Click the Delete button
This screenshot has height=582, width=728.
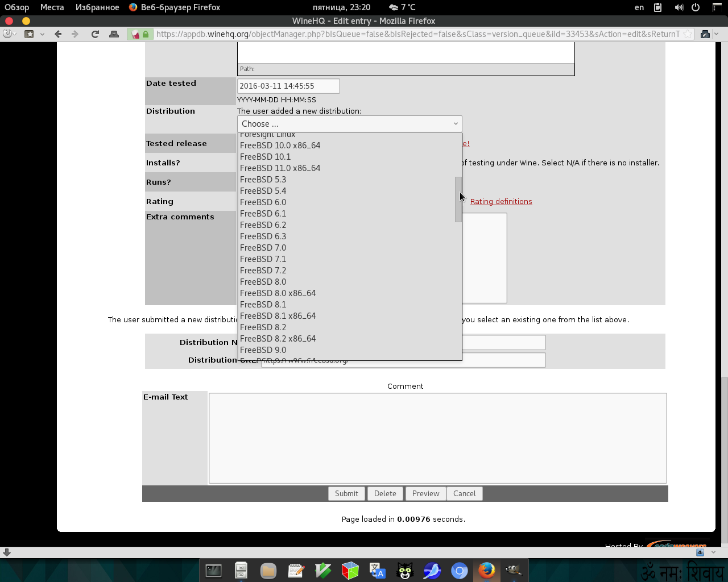coord(385,493)
